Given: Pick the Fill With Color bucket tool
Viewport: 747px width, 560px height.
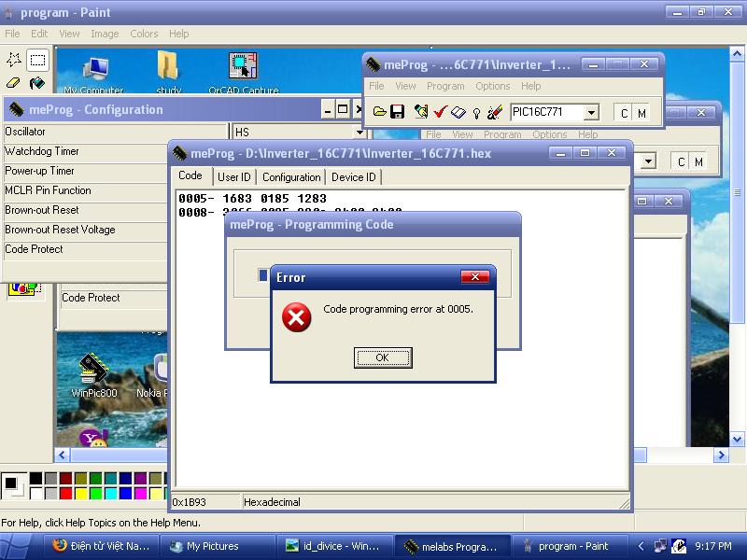Looking at the screenshot, I should click(x=37, y=83).
